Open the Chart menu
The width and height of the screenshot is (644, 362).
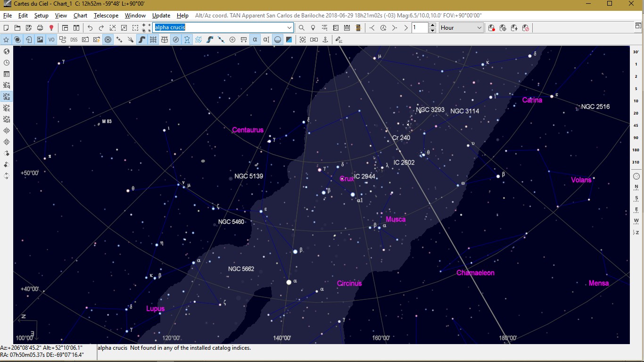point(80,16)
